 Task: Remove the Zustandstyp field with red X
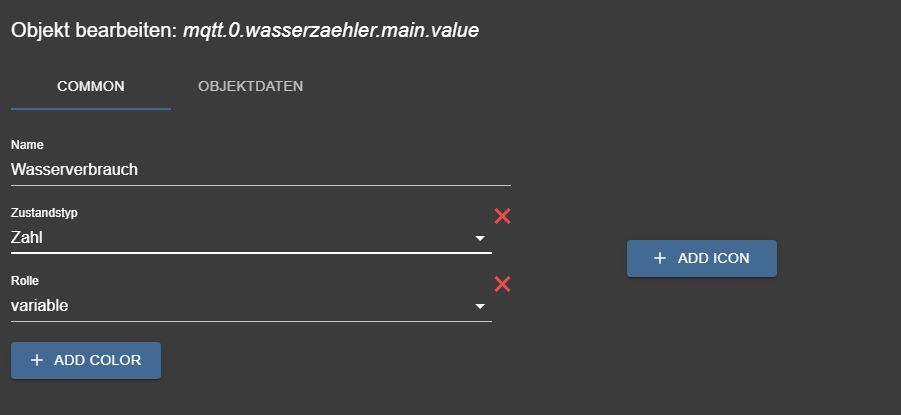[x=502, y=216]
